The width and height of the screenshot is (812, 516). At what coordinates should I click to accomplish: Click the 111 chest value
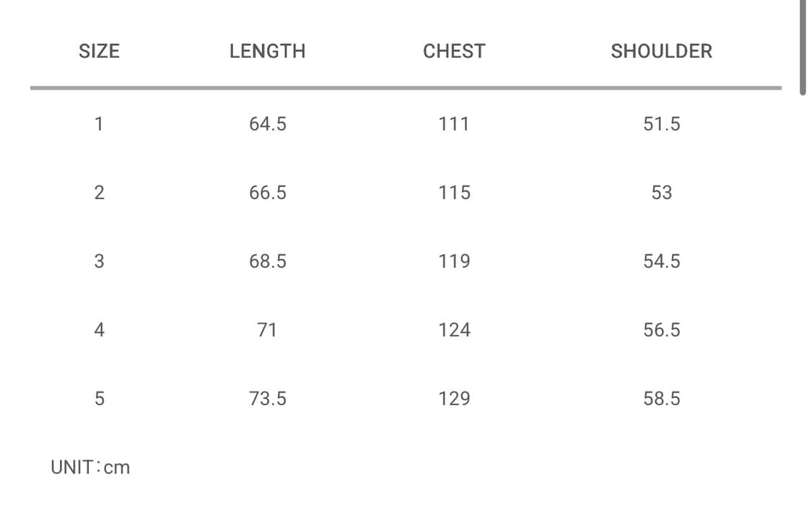coord(454,124)
